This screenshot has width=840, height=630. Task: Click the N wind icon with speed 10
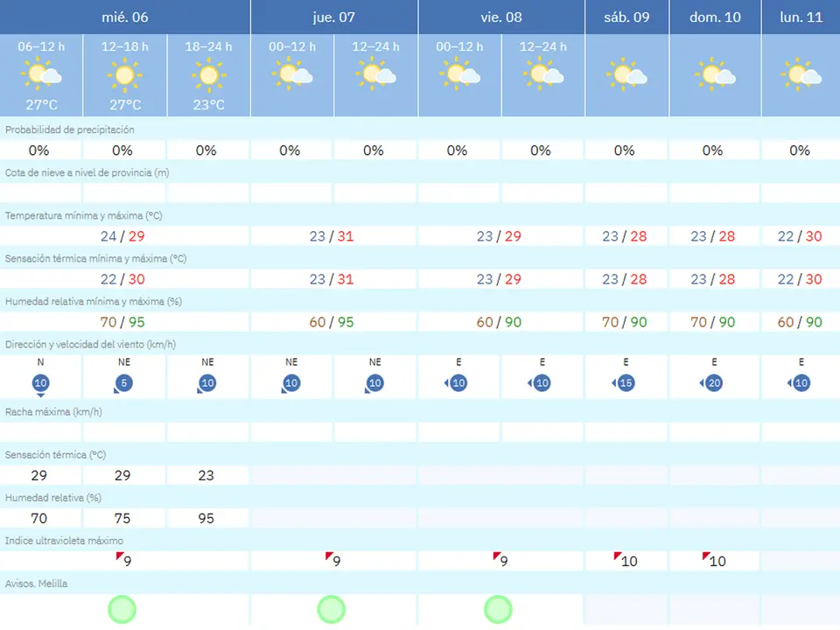[x=41, y=385]
